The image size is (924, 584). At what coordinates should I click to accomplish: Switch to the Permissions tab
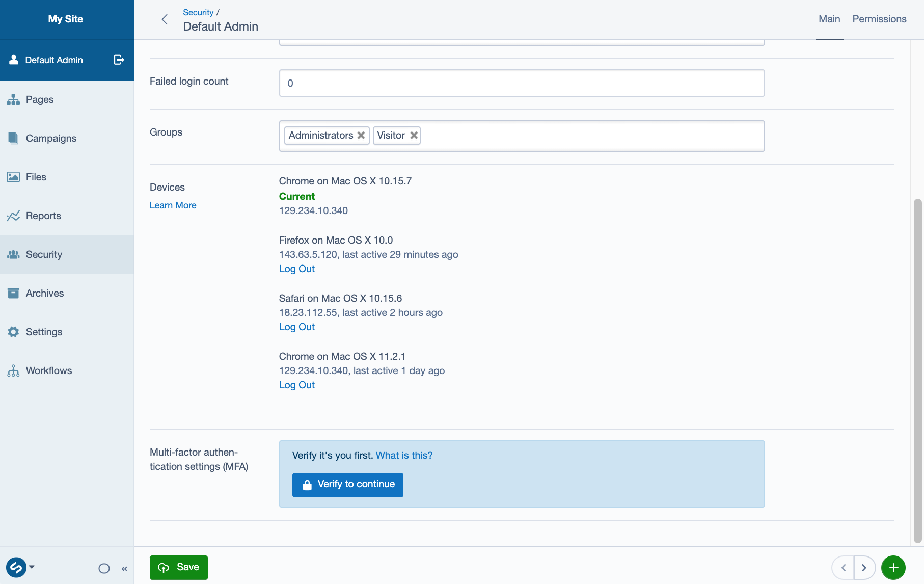879,19
